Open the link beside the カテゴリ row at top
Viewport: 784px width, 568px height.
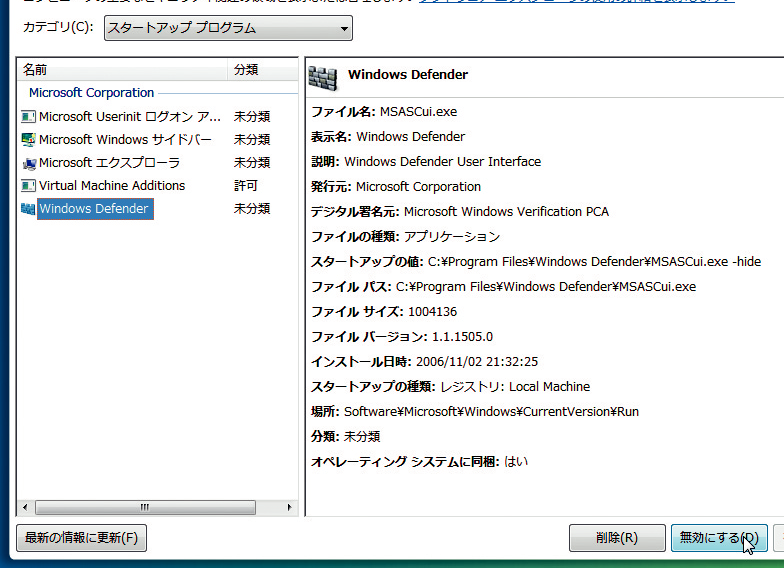(x=576, y=2)
